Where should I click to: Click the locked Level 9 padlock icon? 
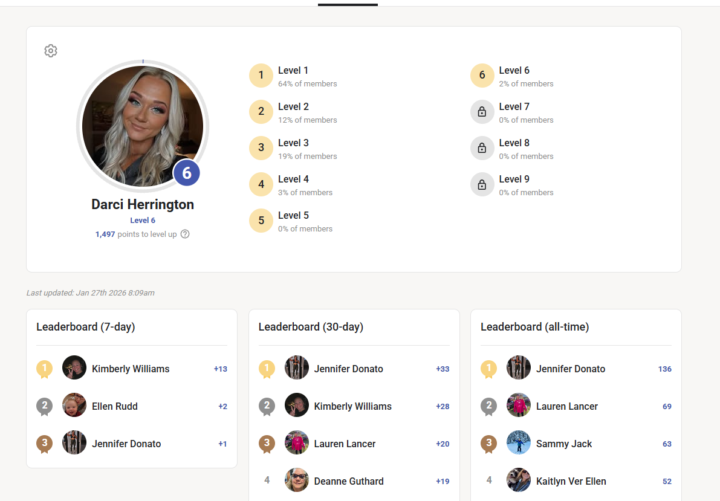(x=482, y=184)
